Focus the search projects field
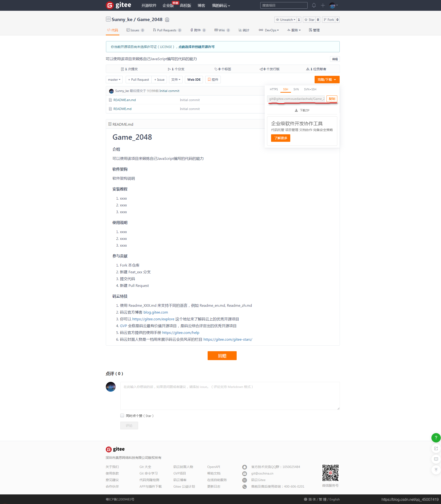The height and width of the screenshot is (504, 441). 284,5
